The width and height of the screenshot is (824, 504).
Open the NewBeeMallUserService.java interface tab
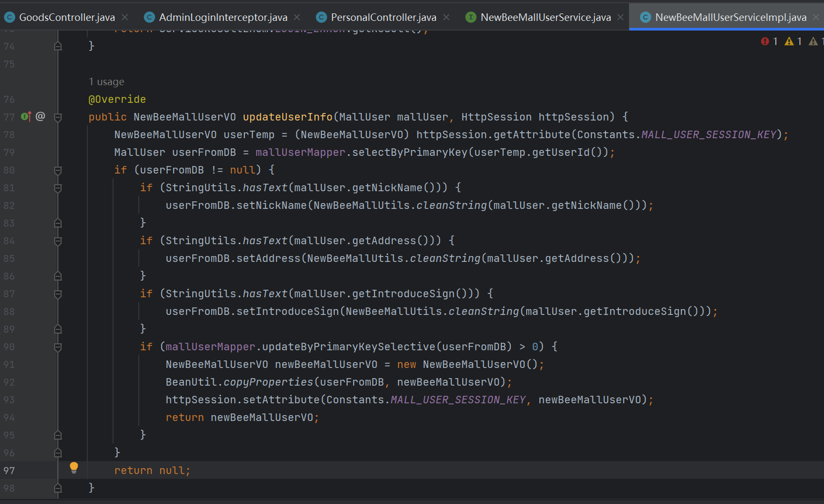pos(545,17)
